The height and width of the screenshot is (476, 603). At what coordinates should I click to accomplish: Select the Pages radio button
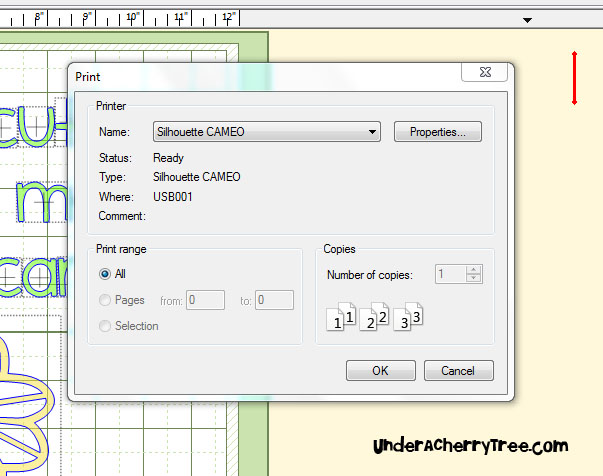pyautogui.click(x=105, y=300)
